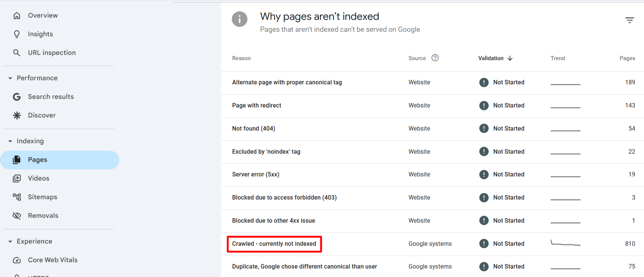644x277 pixels.
Task: Click the page count 54
Action: (632, 129)
